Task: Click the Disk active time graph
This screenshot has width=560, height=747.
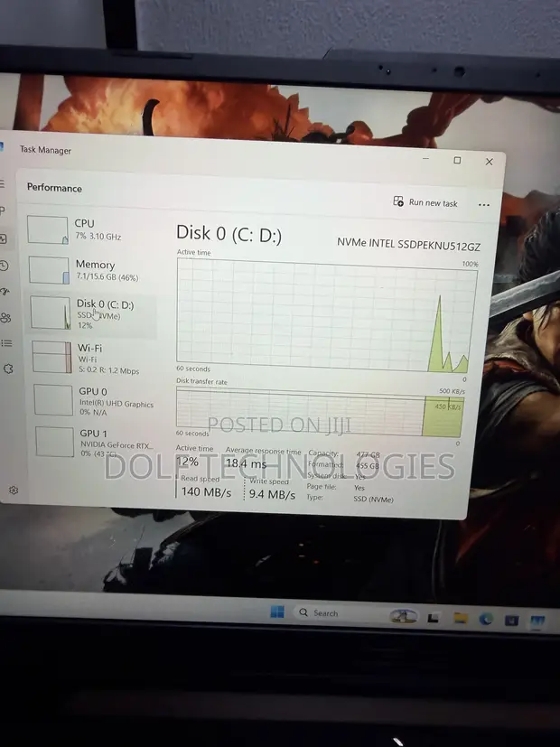Action: click(326, 315)
